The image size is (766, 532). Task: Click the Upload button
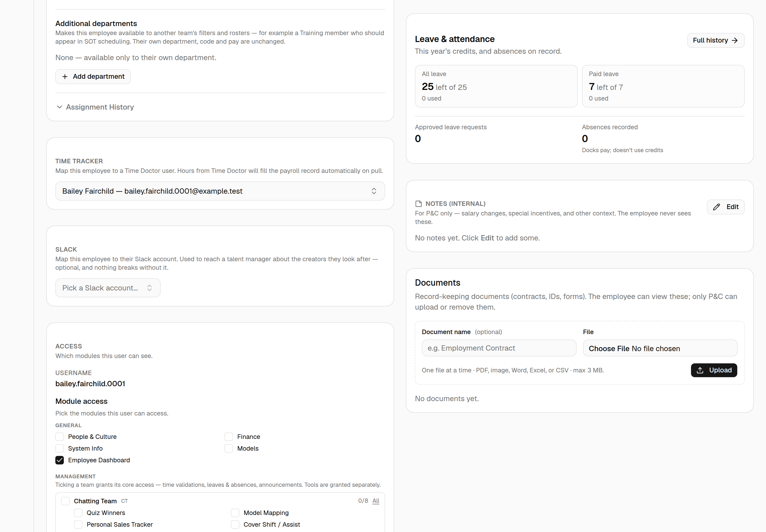point(714,370)
